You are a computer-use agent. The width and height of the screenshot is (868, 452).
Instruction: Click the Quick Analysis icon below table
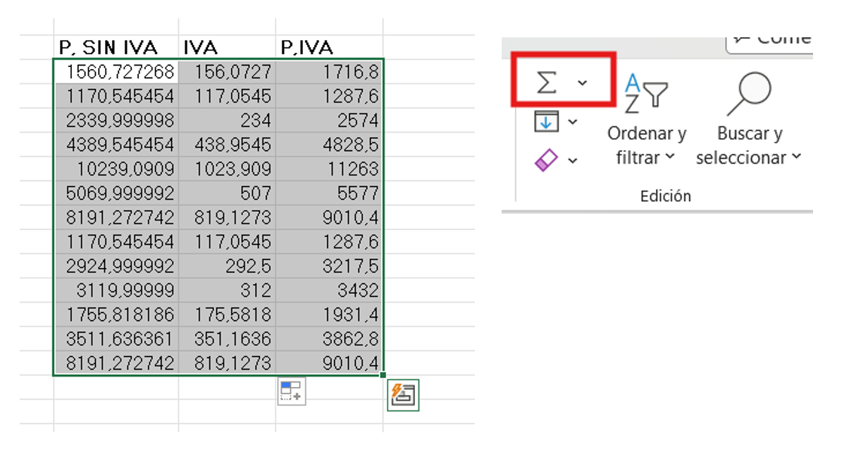pos(290,391)
